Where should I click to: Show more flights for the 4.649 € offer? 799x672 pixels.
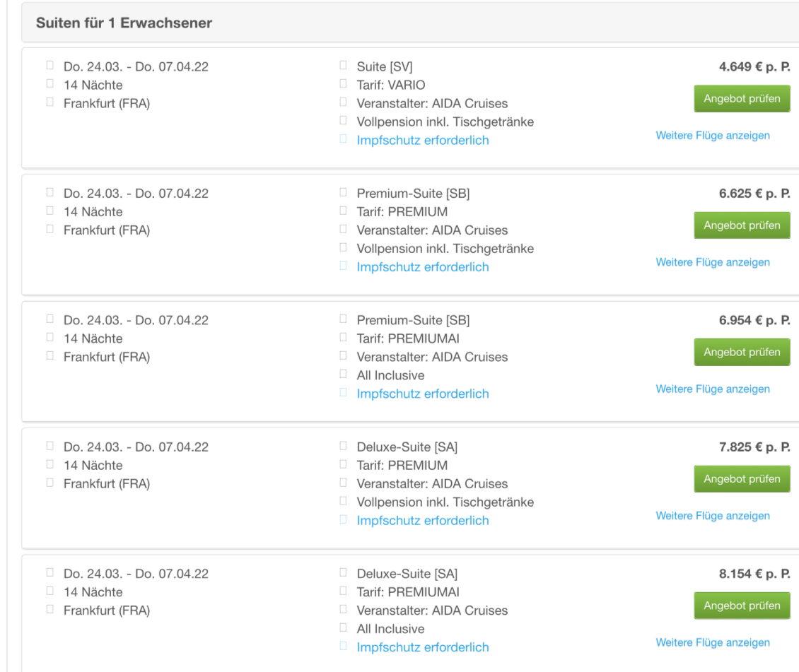[713, 136]
